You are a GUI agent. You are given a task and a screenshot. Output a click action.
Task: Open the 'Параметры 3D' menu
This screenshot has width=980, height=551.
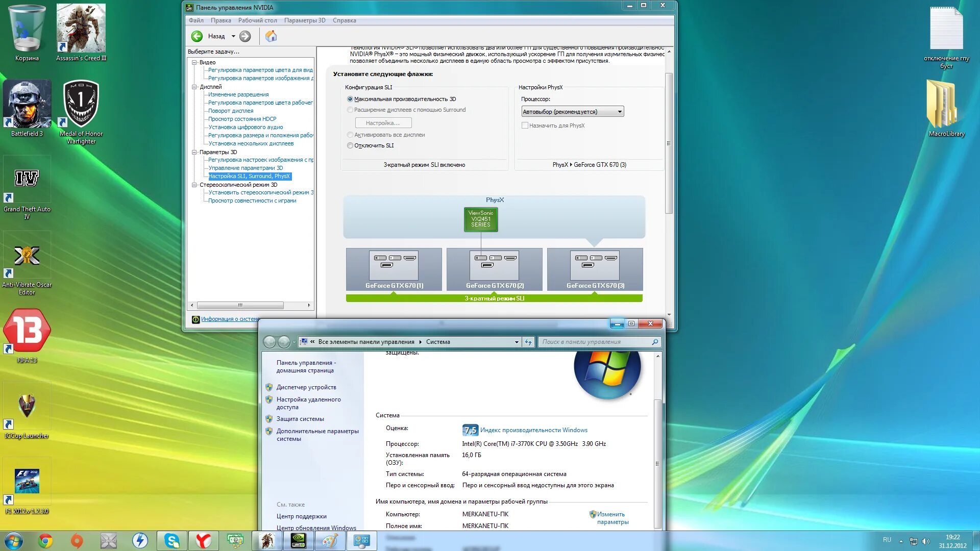[x=305, y=20]
